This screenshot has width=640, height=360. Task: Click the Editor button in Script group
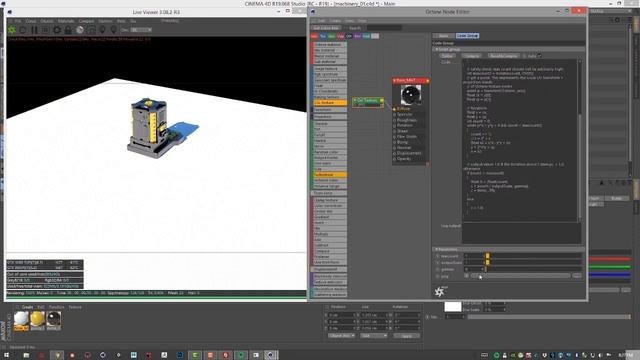pyautogui.click(x=447, y=56)
